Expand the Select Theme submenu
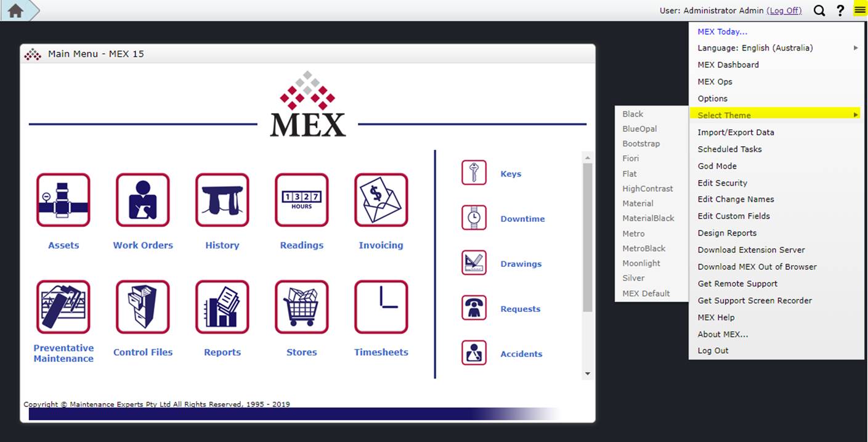868x442 pixels. [x=776, y=115]
